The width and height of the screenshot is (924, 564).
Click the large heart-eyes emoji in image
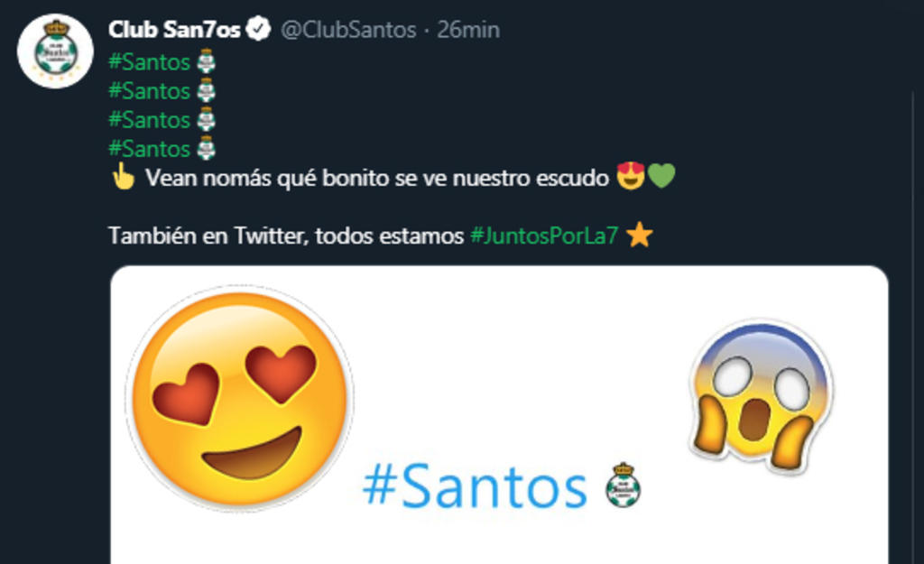(x=239, y=399)
